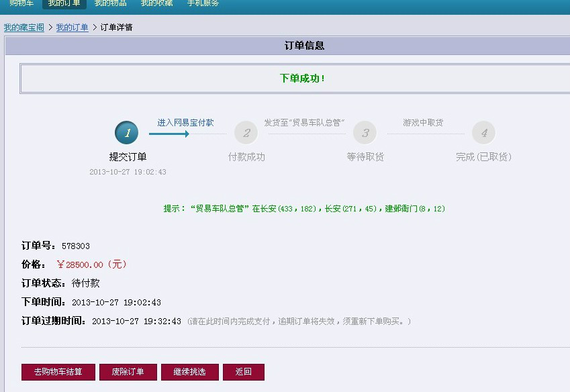Follow the 我的订单 breadcrumb link
The width and height of the screenshot is (570, 392).
coord(72,28)
